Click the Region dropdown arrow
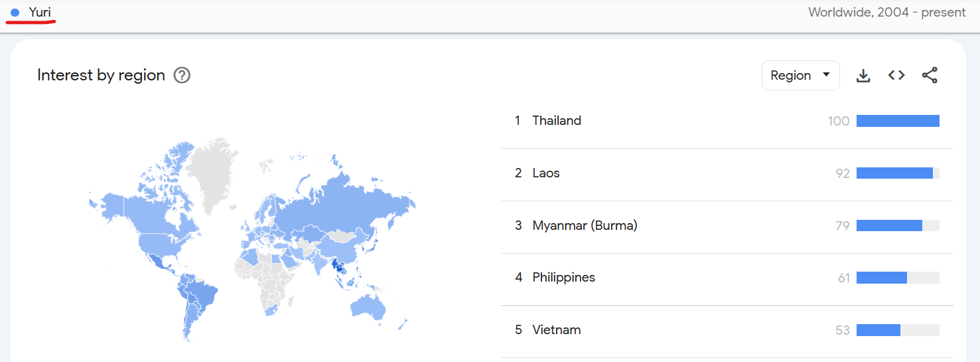The width and height of the screenshot is (980, 362). [x=826, y=74]
